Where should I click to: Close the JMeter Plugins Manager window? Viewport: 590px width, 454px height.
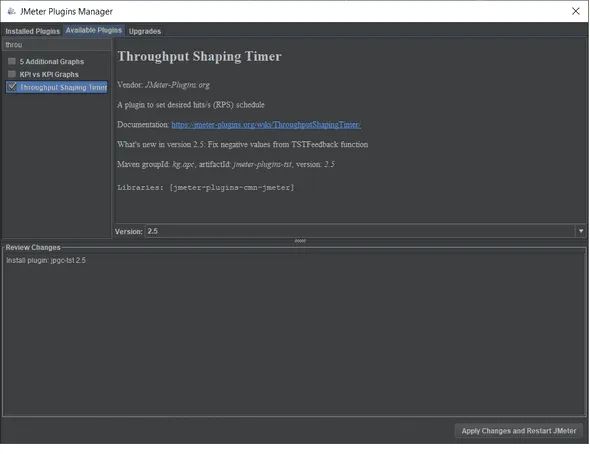[x=576, y=11]
